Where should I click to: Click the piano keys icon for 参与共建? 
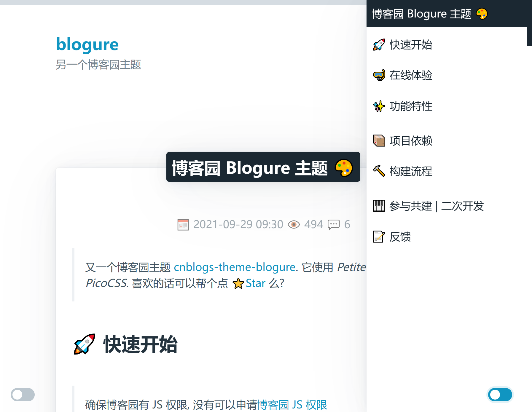tap(379, 206)
